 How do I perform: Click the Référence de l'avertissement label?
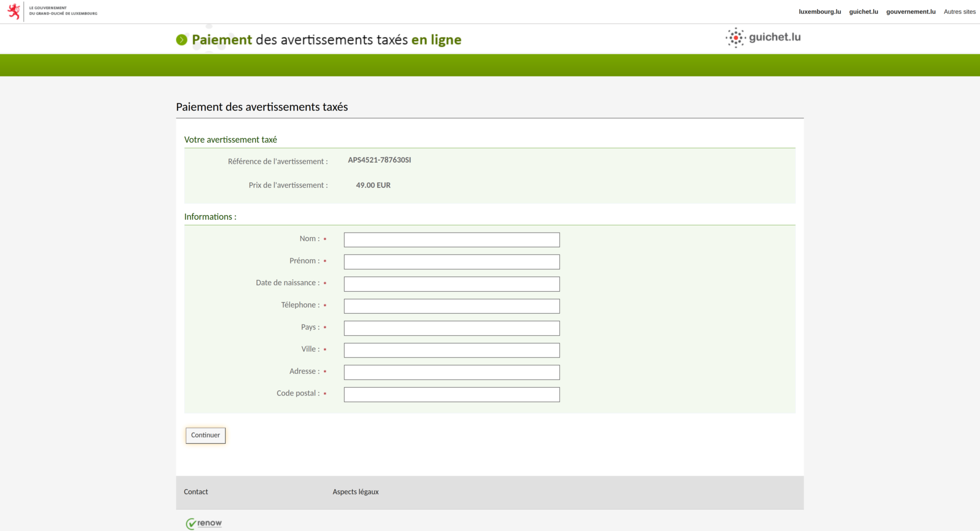pyautogui.click(x=278, y=161)
